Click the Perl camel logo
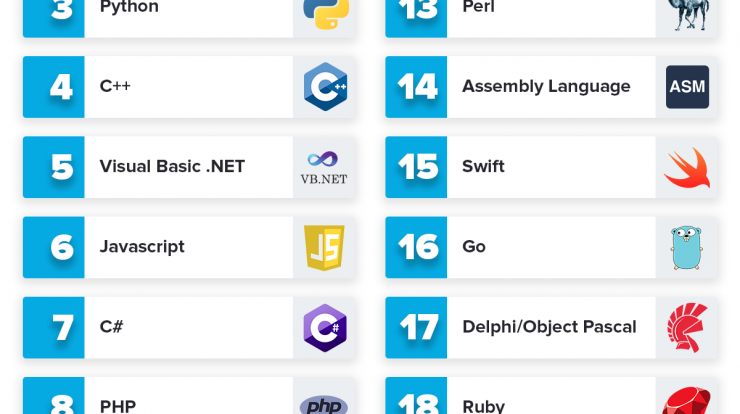This screenshot has width=740, height=414. tap(688, 14)
